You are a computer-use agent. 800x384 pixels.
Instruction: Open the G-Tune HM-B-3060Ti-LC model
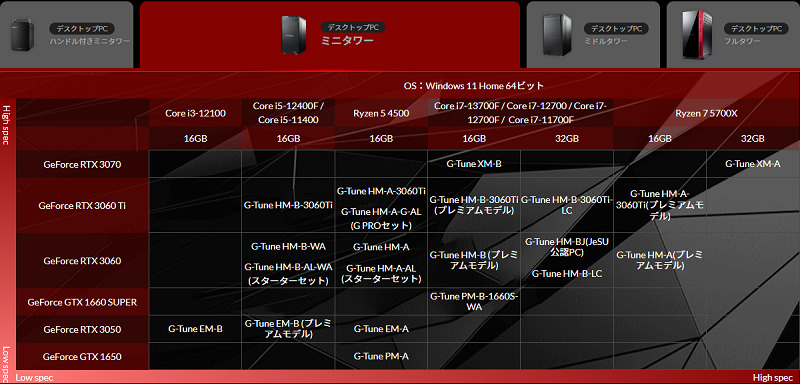tap(566, 205)
